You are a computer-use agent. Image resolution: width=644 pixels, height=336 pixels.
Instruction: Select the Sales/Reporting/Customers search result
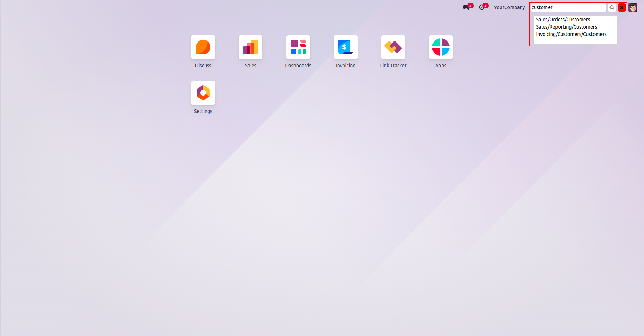click(566, 27)
